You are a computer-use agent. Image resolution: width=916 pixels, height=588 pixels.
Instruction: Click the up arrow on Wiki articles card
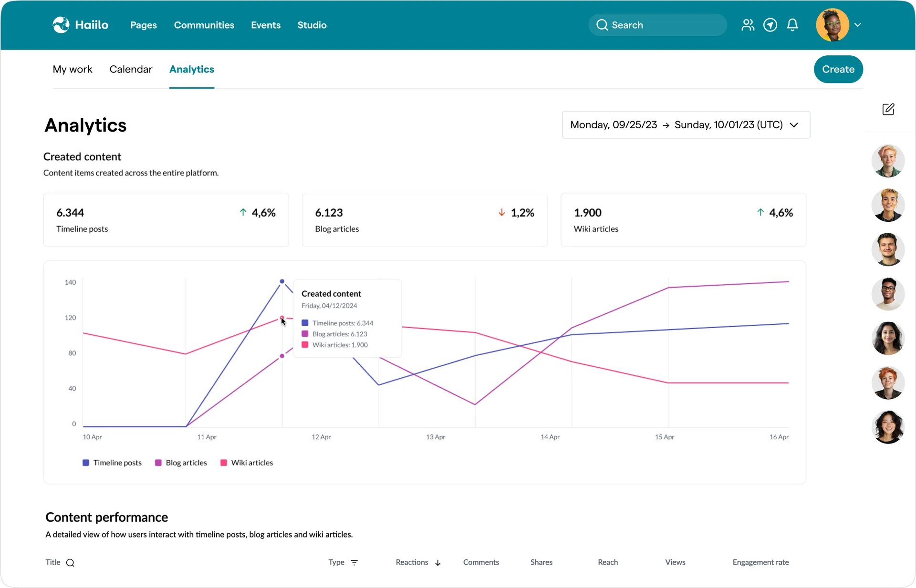(x=760, y=212)
